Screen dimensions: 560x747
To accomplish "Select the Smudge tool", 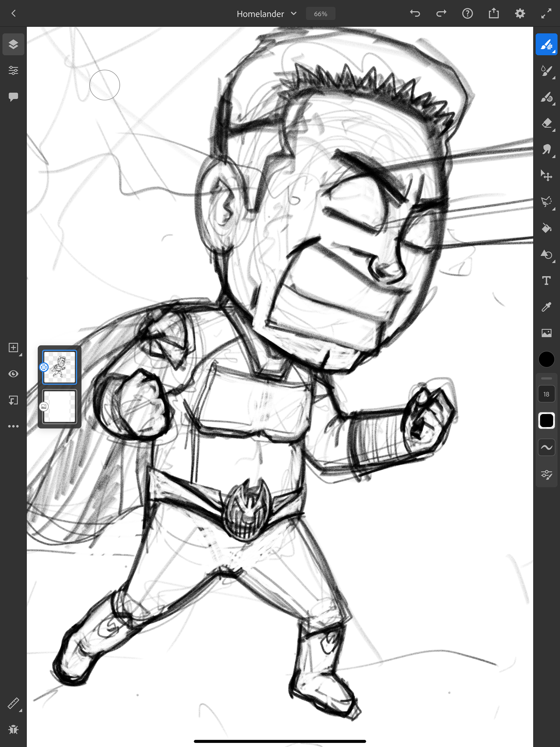I will click(546, 149).
